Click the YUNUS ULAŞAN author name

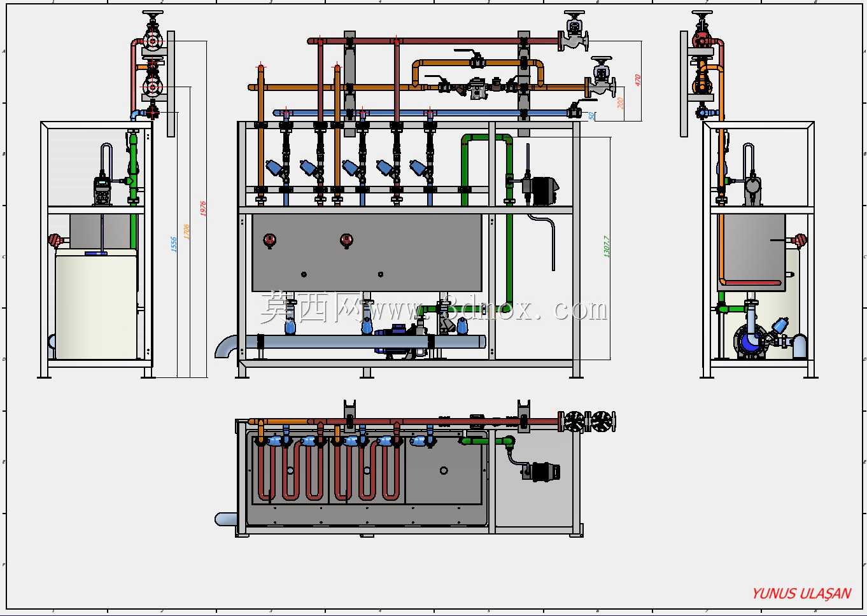coord(801,594)
